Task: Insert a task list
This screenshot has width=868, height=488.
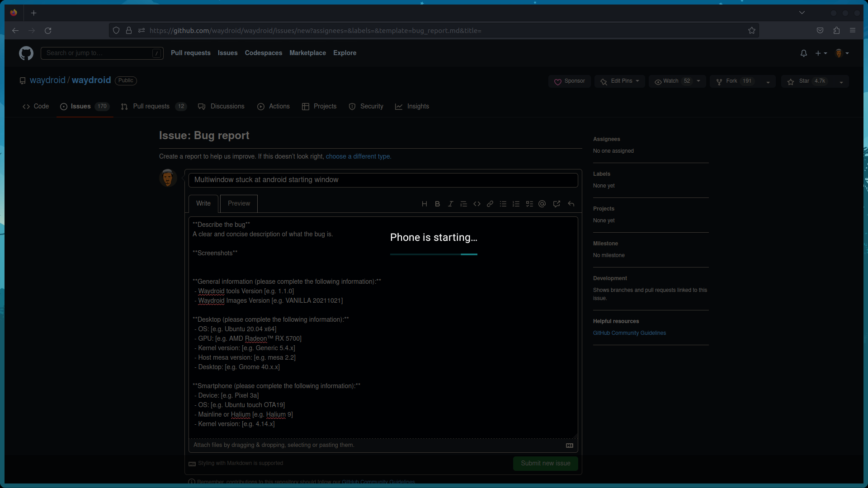Action: coord(529,204)
